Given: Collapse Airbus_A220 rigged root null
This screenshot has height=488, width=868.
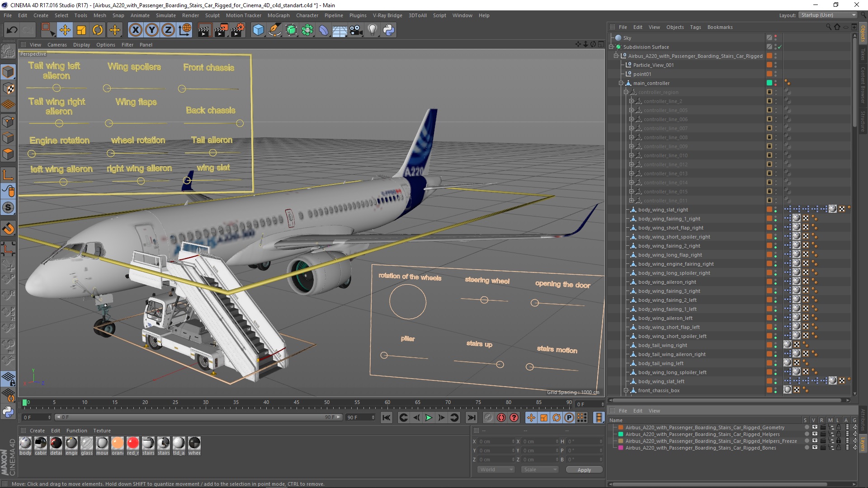Looking at the screenshot, I should point(616,56).
